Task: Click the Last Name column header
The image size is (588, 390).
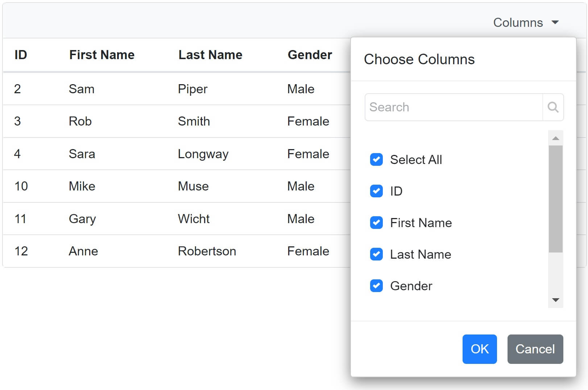Action: [x=210, y=55]
